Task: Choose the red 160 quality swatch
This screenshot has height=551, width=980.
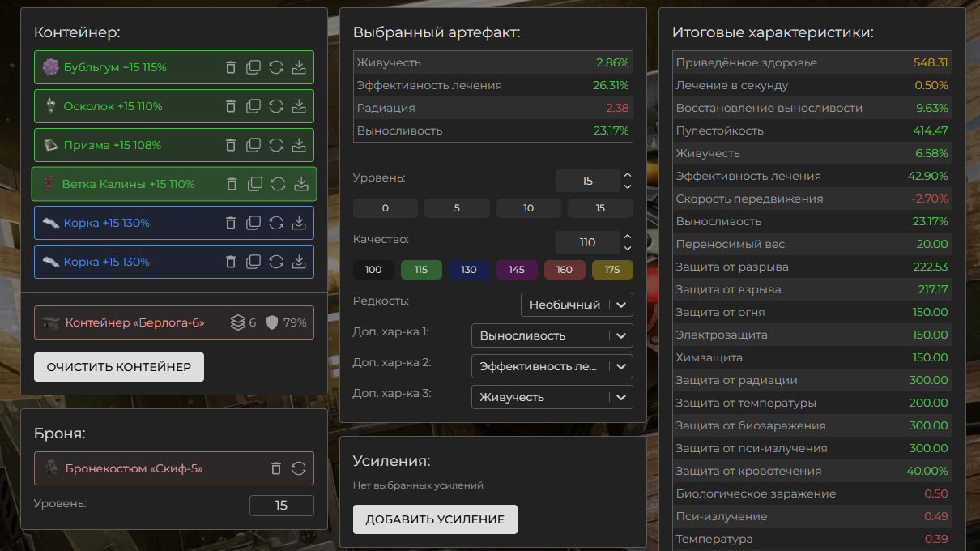Action: point(565,270)
